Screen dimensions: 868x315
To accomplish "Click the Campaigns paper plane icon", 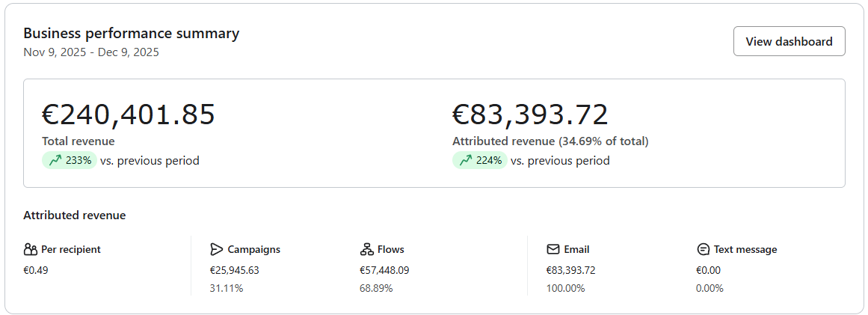I will point(217,249).
